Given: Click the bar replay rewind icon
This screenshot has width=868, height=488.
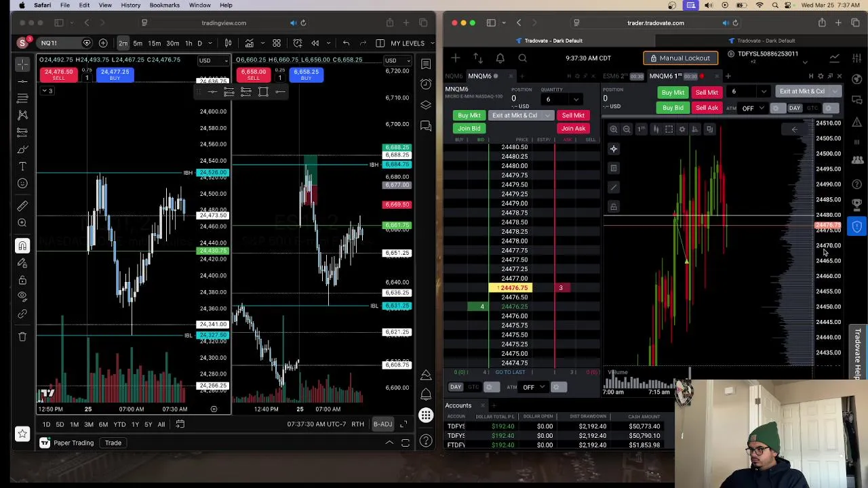Looking at the screenshot, I should (315, 43).
